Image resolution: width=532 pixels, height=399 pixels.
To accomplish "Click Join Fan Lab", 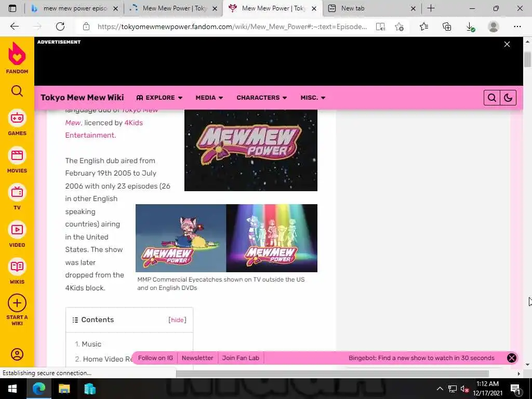I will 241,358.
